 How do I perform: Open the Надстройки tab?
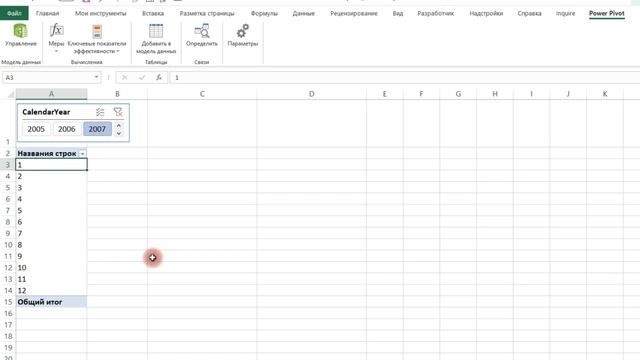486,13
